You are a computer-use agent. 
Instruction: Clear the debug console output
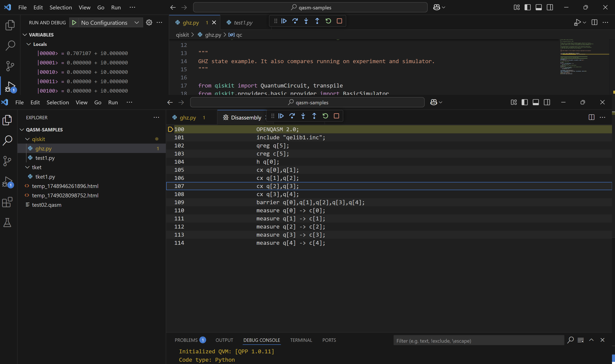point(581,340)
